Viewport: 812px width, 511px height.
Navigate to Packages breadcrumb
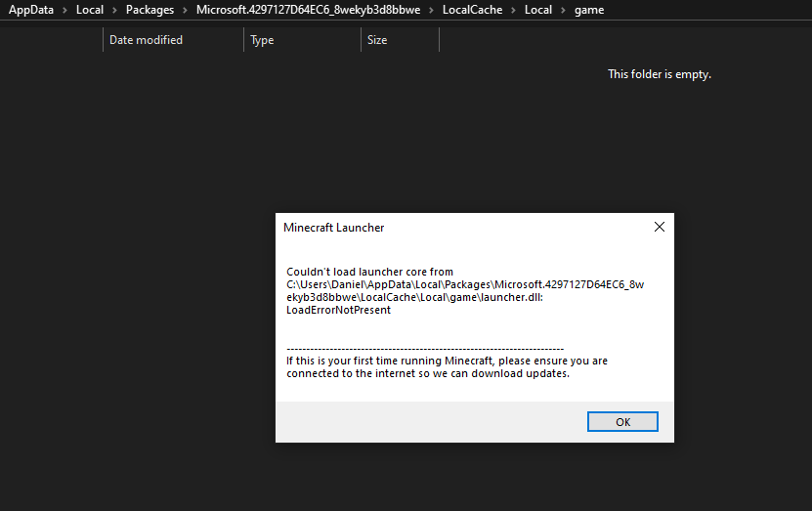150,10
